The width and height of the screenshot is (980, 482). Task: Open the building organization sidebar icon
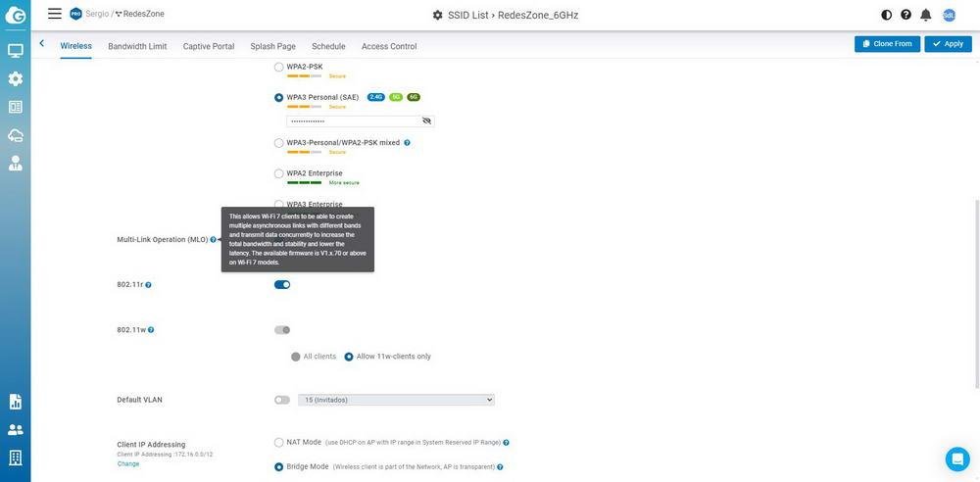click(x=15, y=458)
